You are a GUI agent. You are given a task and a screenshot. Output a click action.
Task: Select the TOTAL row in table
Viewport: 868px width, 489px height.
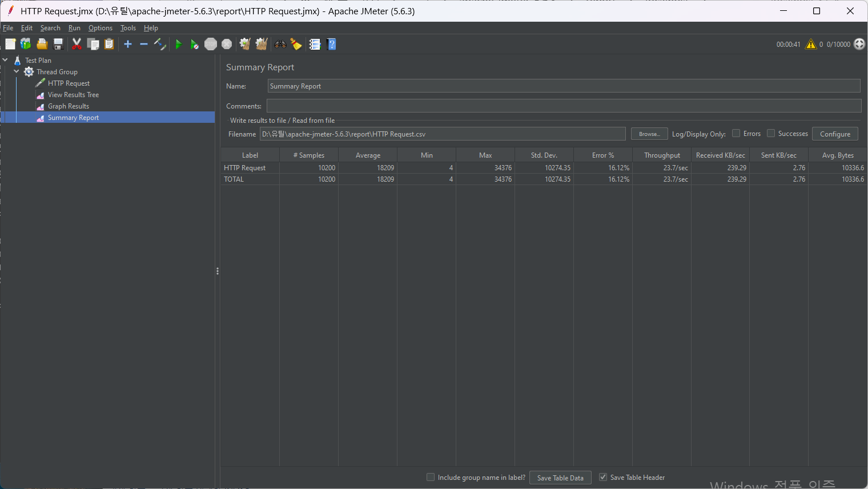[x=544, y=179]
